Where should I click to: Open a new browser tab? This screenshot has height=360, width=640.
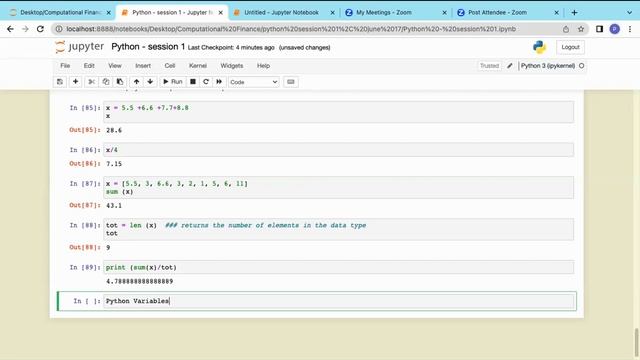click(x=574, y=13)
